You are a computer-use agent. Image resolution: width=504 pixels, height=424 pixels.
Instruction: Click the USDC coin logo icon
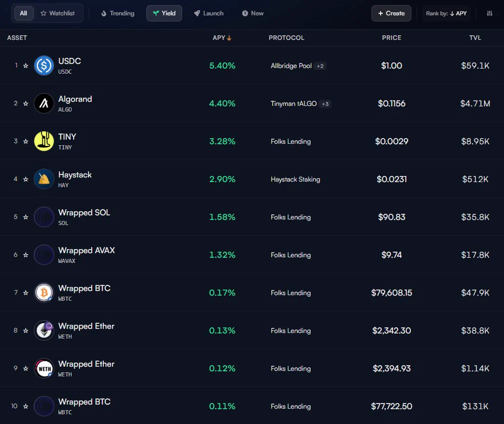(x=44, y=65)
